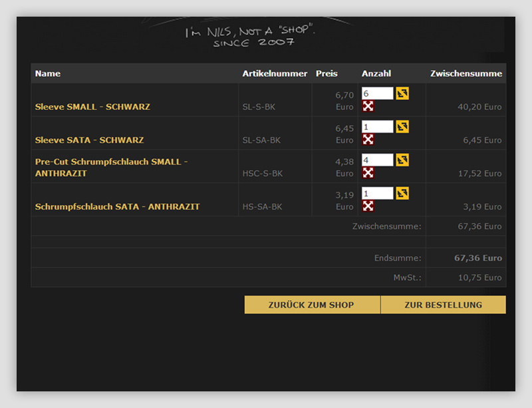The height and width of the screenshot is (408, 532).
Task: Focus quantity box of Sleeve SATA - SCHWARZ
Action: (377, 126)
